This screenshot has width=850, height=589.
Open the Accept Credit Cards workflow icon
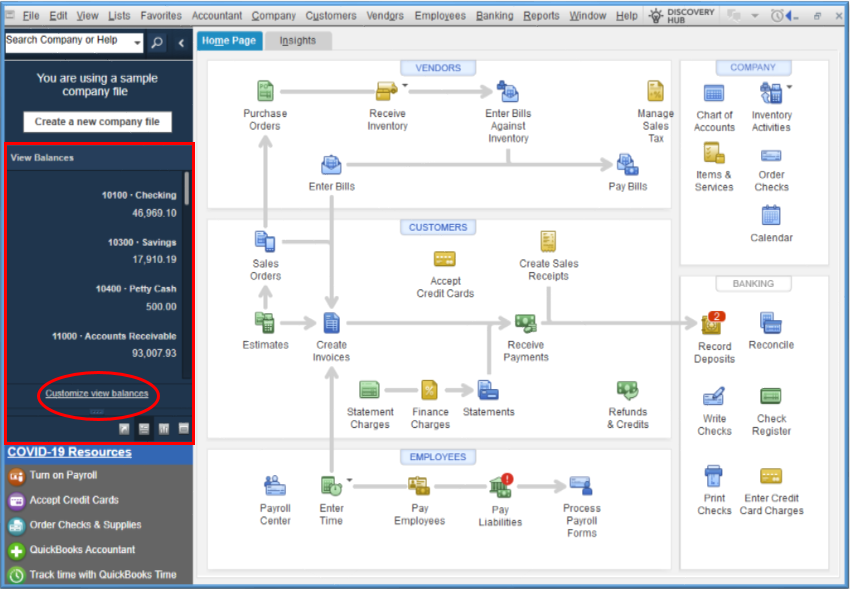(445, 259)
